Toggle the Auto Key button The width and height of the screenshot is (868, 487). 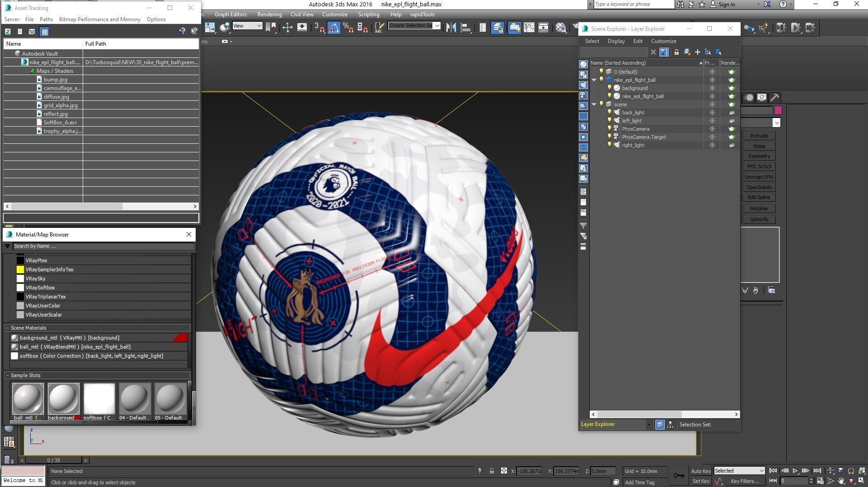[x=700, y=471]
